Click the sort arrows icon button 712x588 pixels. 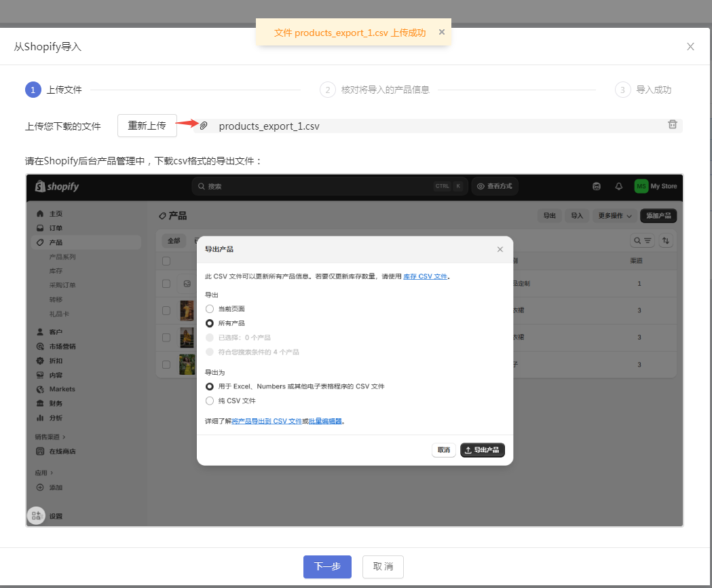666,240
